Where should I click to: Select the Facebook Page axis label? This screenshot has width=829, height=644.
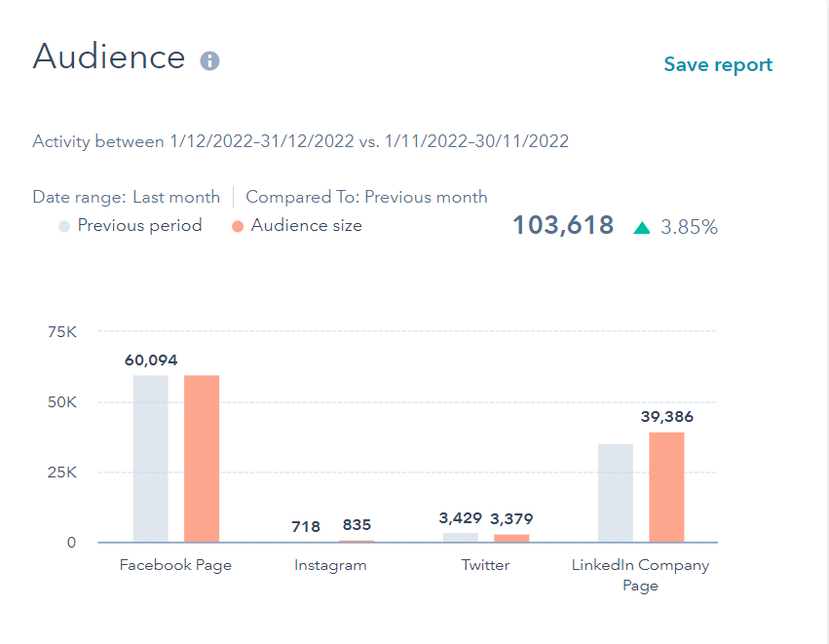(x=175, y=565)
